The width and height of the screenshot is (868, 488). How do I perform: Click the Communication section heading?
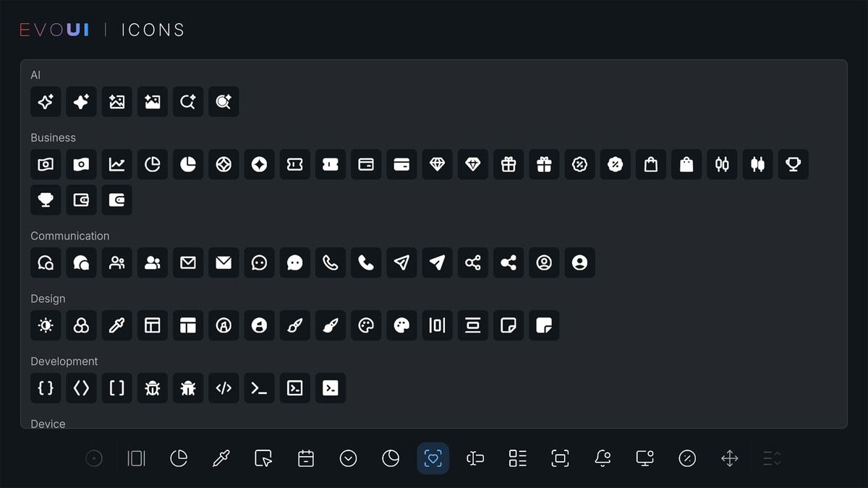(70, 236)
